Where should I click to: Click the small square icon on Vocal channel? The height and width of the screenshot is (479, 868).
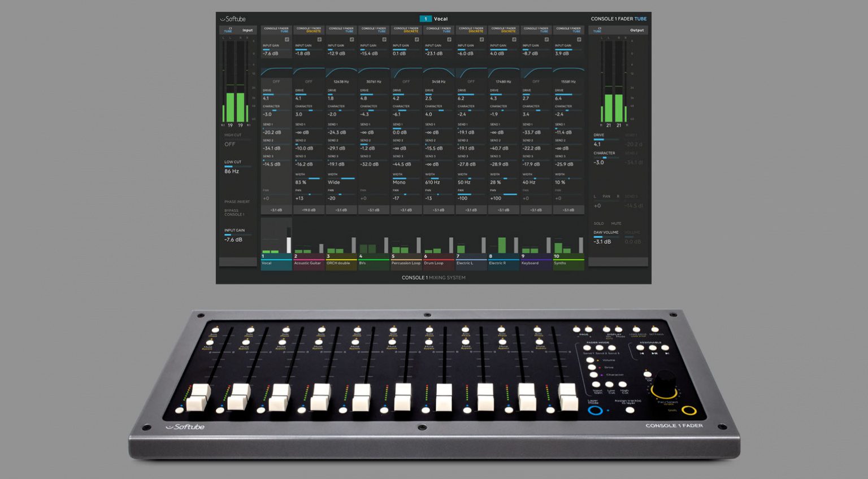(x=287, y=40)
